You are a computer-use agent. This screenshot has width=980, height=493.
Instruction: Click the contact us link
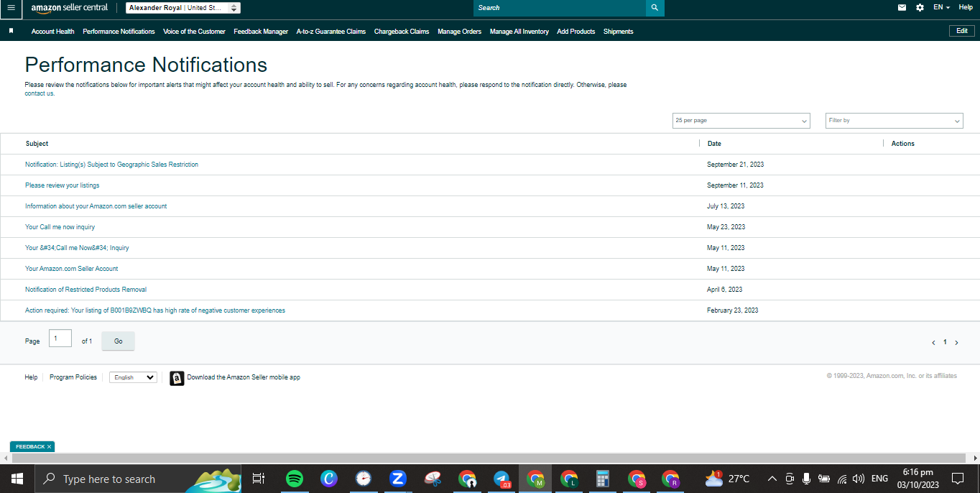(40, 93)
